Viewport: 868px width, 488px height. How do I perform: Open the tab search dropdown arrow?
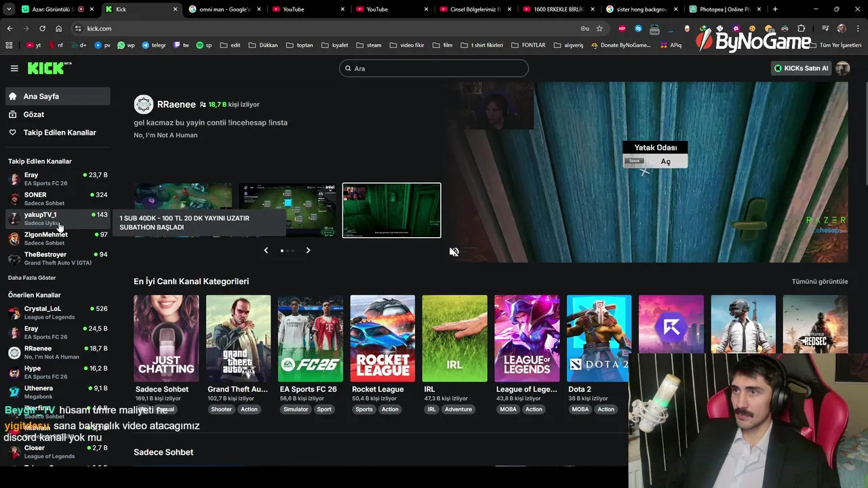point(9,9)
